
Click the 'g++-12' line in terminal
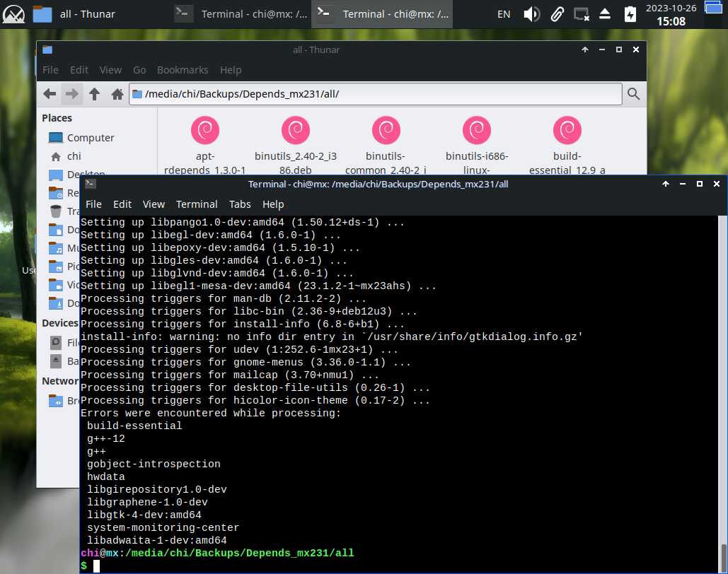coord(106,438)
